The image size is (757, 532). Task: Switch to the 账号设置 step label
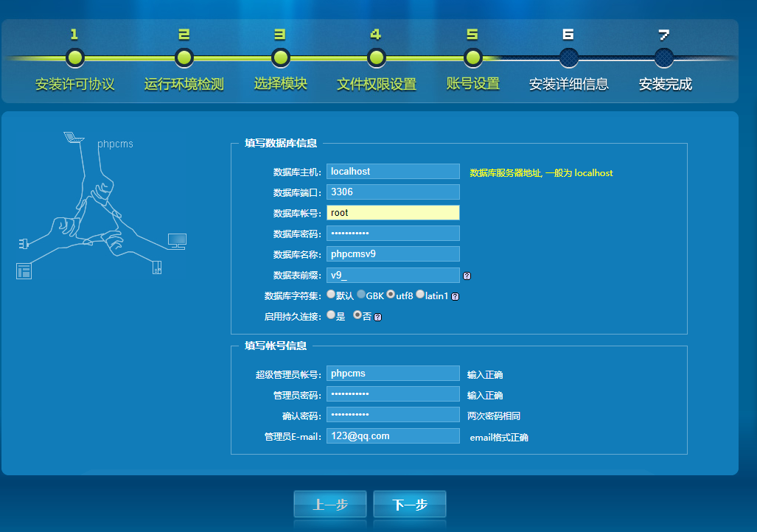(x=472, y=85)
